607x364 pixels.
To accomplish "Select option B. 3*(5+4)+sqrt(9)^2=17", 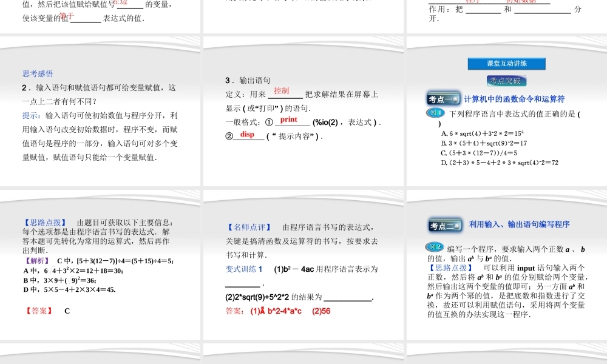I will pos(484,143).
